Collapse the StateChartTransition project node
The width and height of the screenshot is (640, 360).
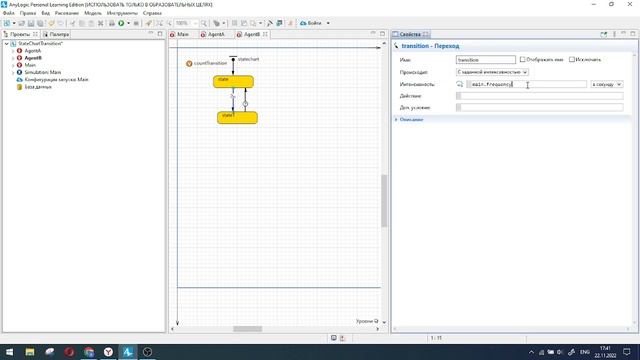pos(6,44)
